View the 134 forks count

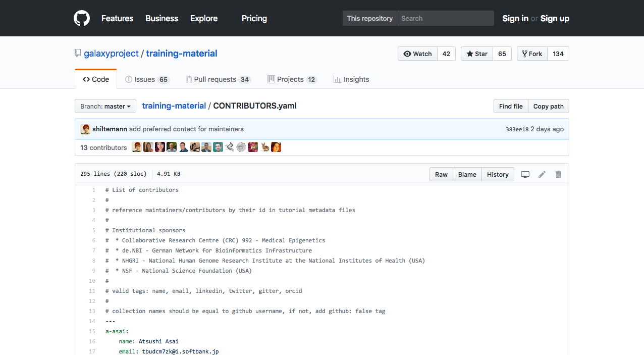558,54
